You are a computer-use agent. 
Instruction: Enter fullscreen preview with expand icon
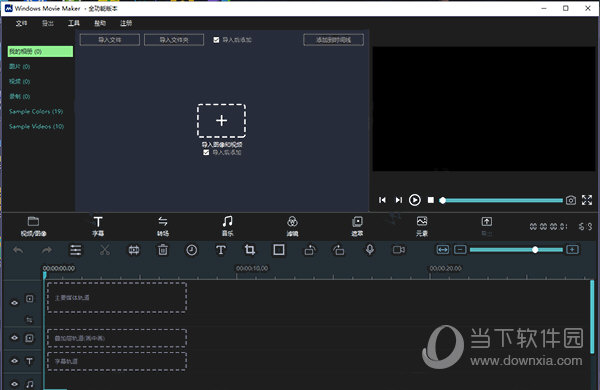pyautogui.click(x=587, y=200)
